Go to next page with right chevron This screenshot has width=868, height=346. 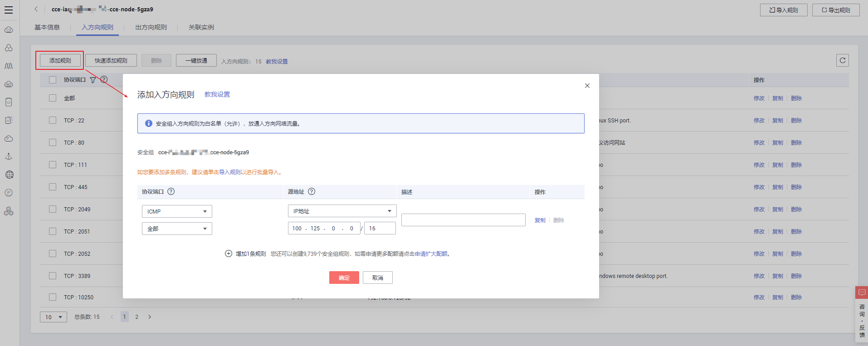click(x=150, y=317)
